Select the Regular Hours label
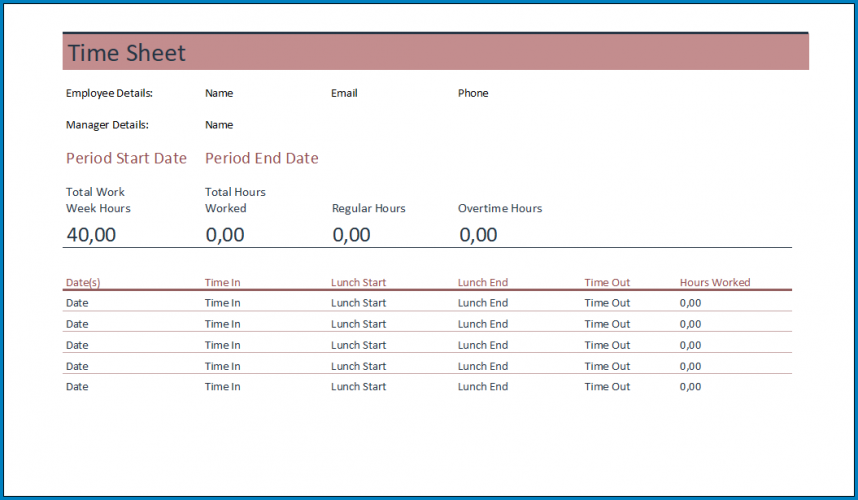Image resolution: width=858 pixels, height=500 pixels. pos(368,208)
